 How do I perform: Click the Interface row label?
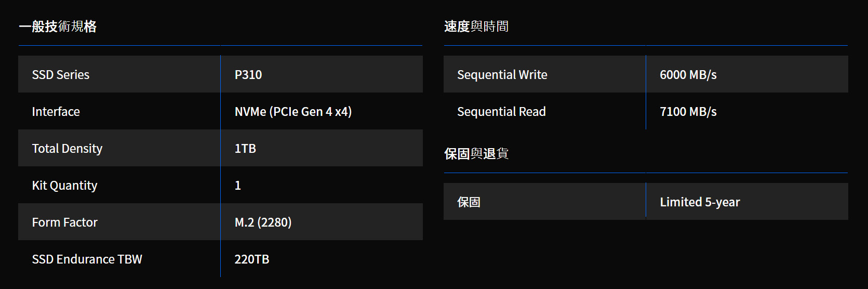(x=56, y=112)
